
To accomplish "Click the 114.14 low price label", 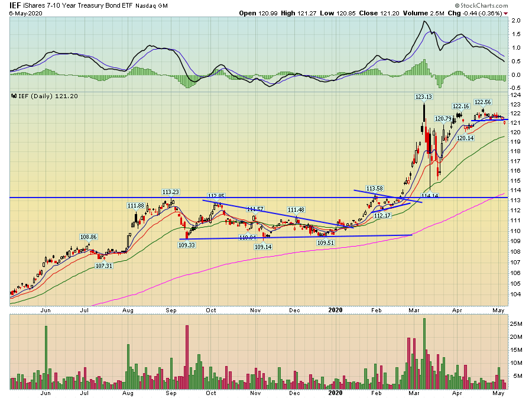I will (x=430, y=196).
